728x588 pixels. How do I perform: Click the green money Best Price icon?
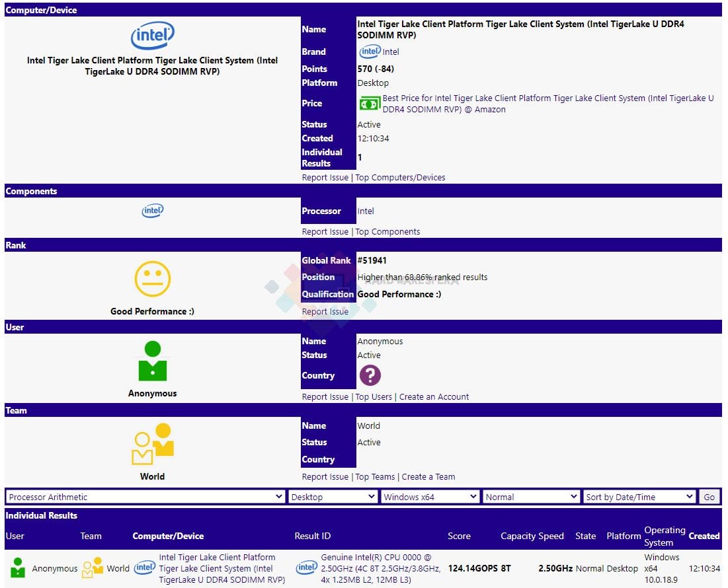pyautogui.click(x=369, y=104)
